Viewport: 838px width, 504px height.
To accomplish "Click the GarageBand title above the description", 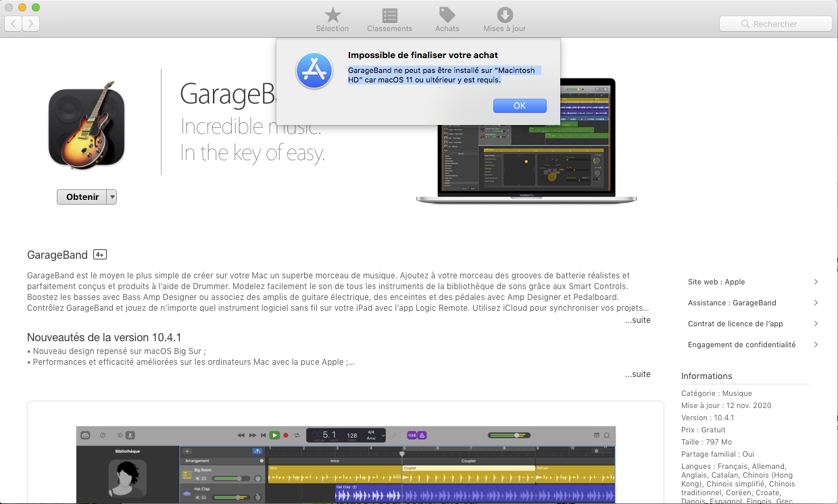I will 57,255.
